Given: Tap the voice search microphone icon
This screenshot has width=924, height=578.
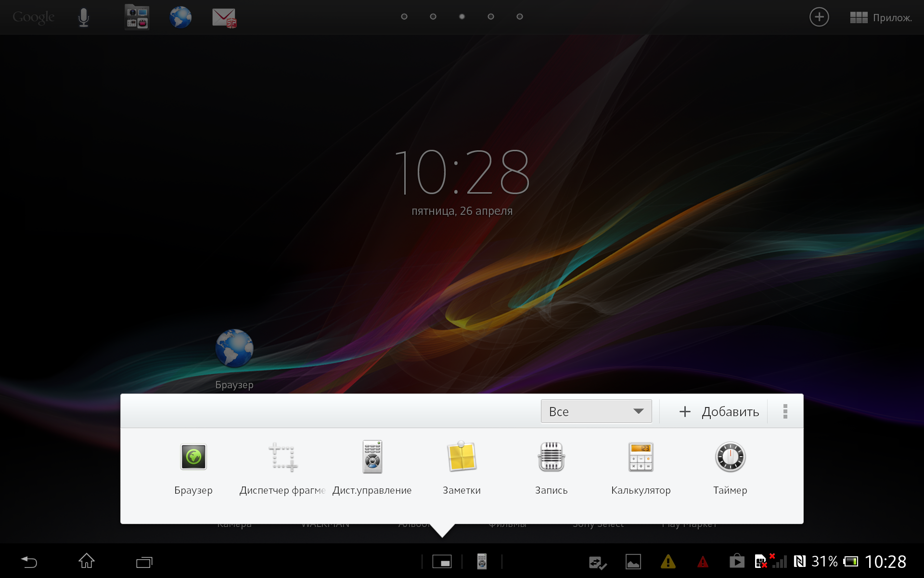Looking at the screenshot, I should pos(84,17).
